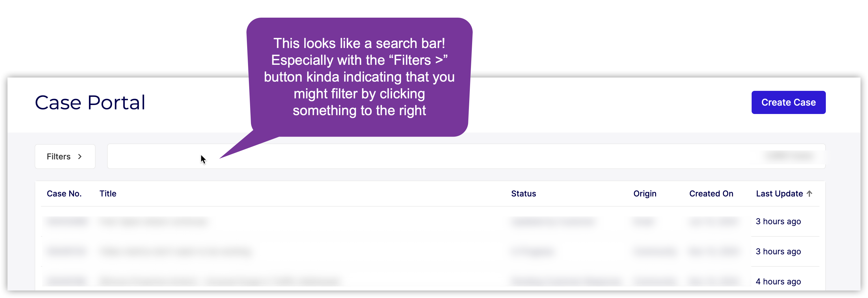Click the second row's blurred case title
This screenshot has height=298, width=868.
pos(175,251)
